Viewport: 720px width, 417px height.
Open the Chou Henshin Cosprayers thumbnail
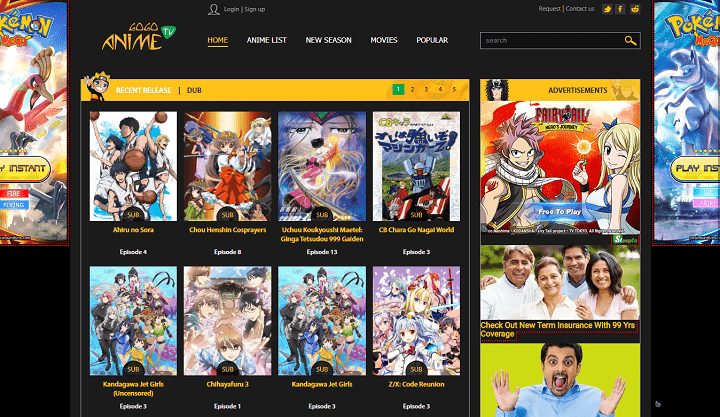point(227,165)
